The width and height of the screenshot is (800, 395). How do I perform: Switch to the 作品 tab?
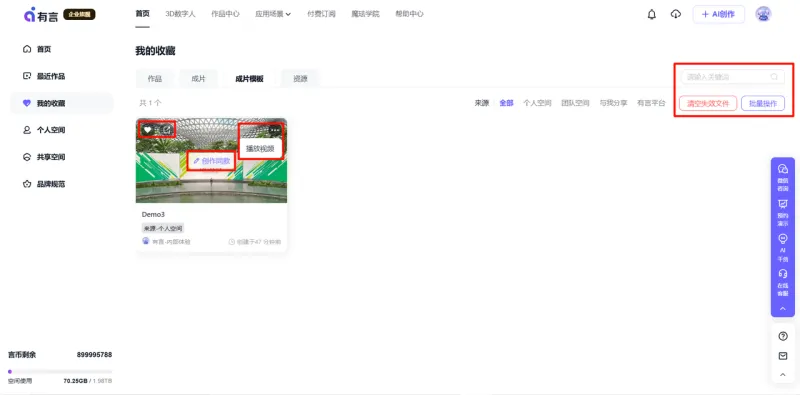click(x=155, y=79)
